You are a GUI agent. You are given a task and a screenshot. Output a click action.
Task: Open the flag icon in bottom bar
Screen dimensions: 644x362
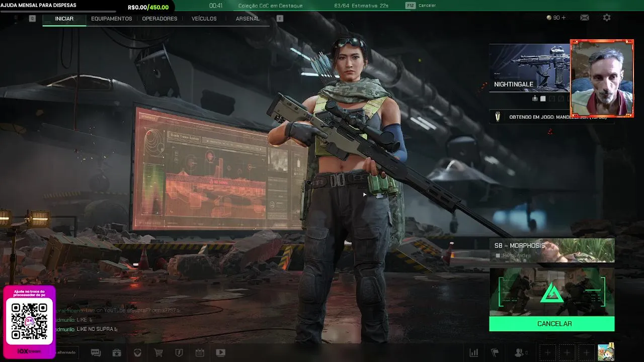495,353
